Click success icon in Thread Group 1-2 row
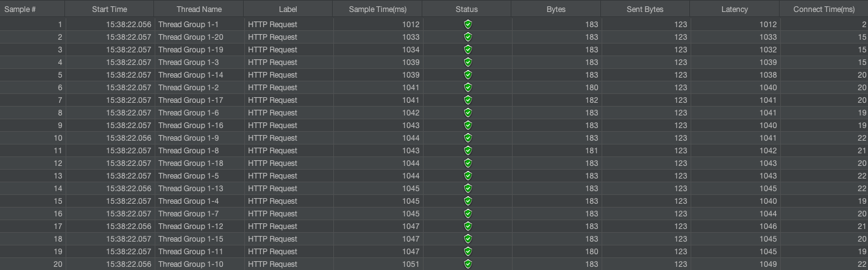Image resolution: width=868 pixels, height=270 pixels. coord(468,88)
